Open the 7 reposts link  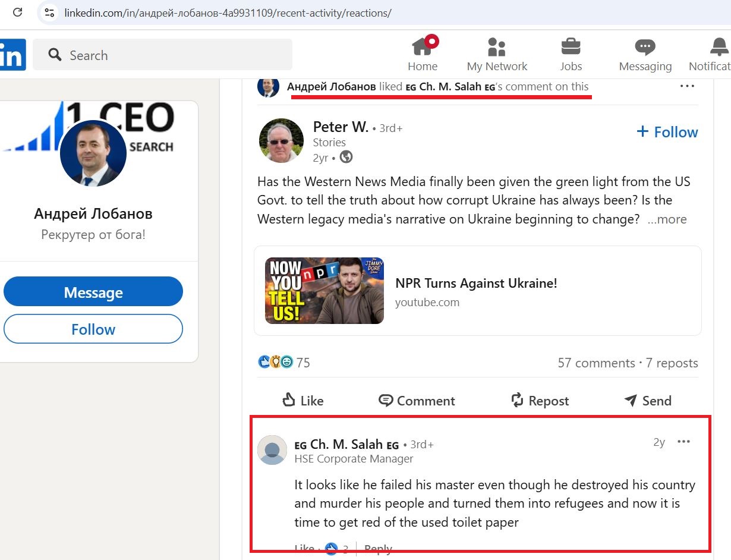point(672,363)
